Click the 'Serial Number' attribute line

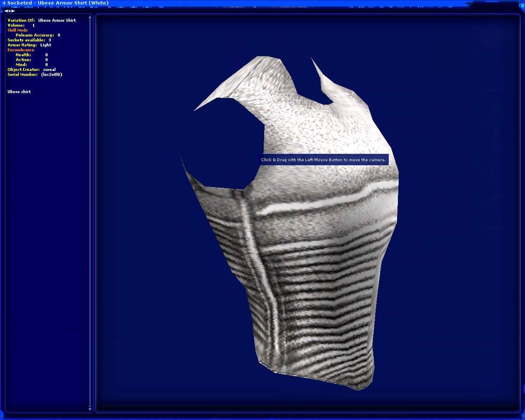(x=35, y=75)
